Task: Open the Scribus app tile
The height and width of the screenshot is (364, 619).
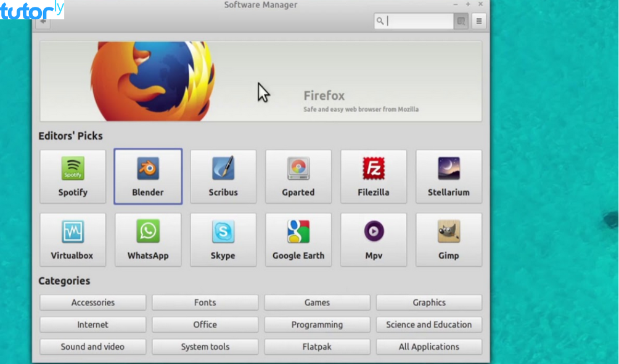Action: [223, 176]
